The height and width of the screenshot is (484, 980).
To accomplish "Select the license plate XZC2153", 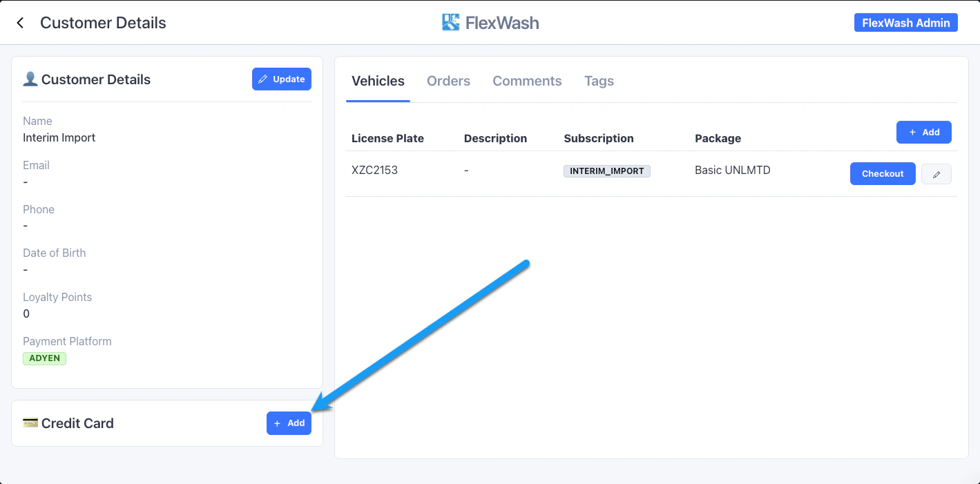I will [374, 170].
